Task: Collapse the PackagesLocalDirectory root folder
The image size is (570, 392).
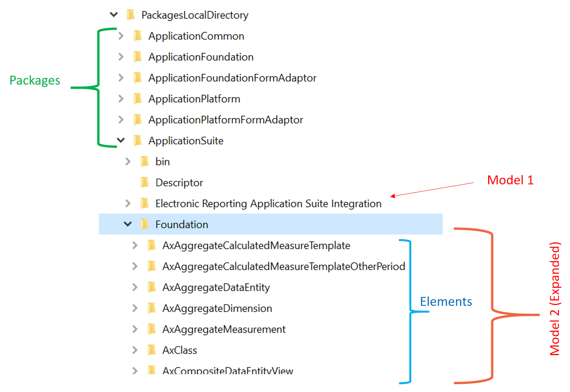Action: coord(114,15)
